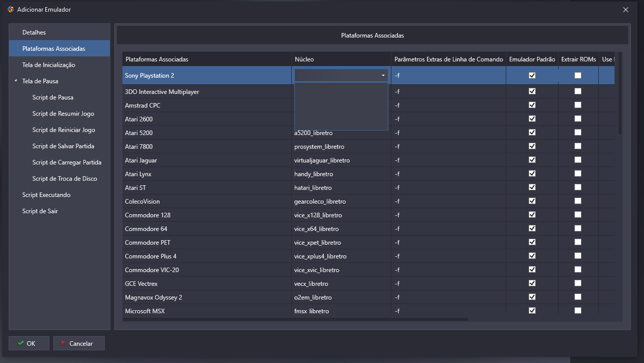Click the gearcoleco_libretro core cell
Image resolution: width=644 pixels, height=363 pixels.
341,201
